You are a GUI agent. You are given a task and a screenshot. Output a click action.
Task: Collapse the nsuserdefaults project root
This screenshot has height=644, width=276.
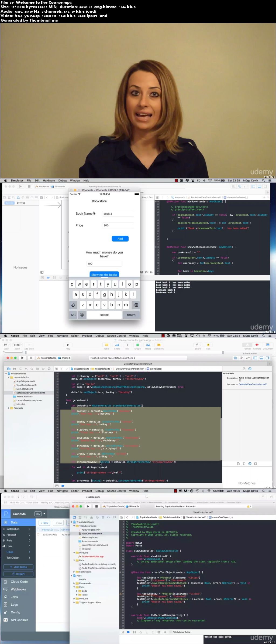click(6, 374)
